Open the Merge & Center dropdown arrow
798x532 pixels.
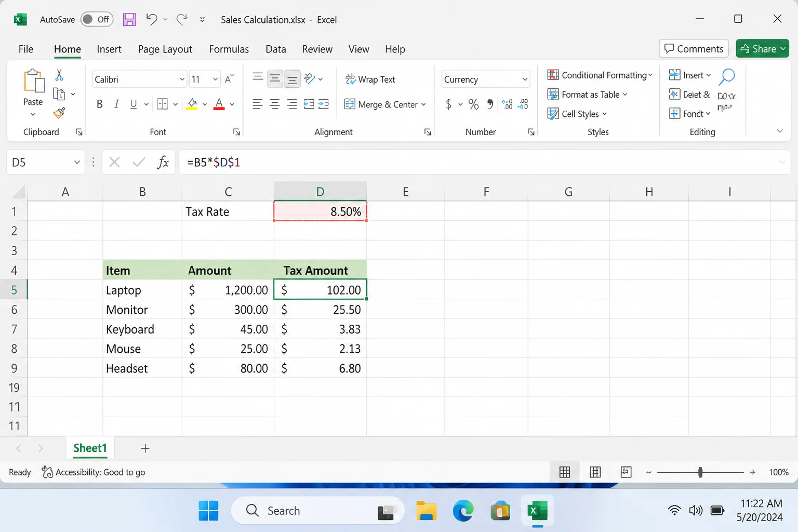click(424, 104)
